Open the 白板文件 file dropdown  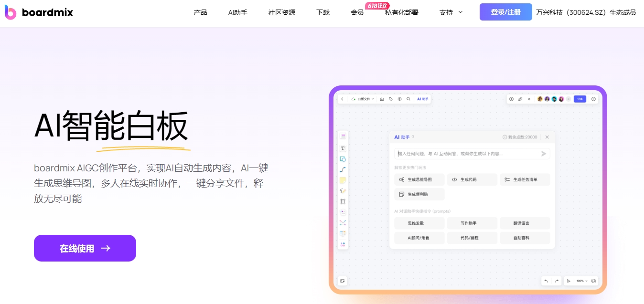[x=363, y=99]
